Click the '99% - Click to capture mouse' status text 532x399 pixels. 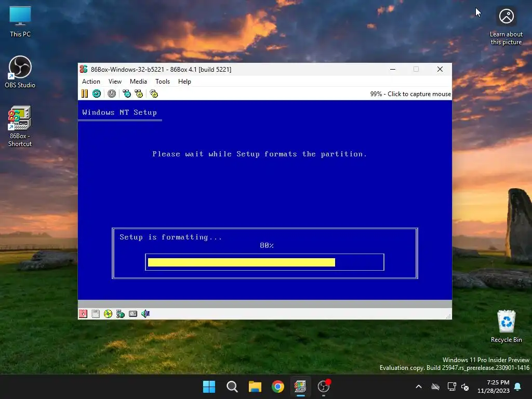[410, 94]
